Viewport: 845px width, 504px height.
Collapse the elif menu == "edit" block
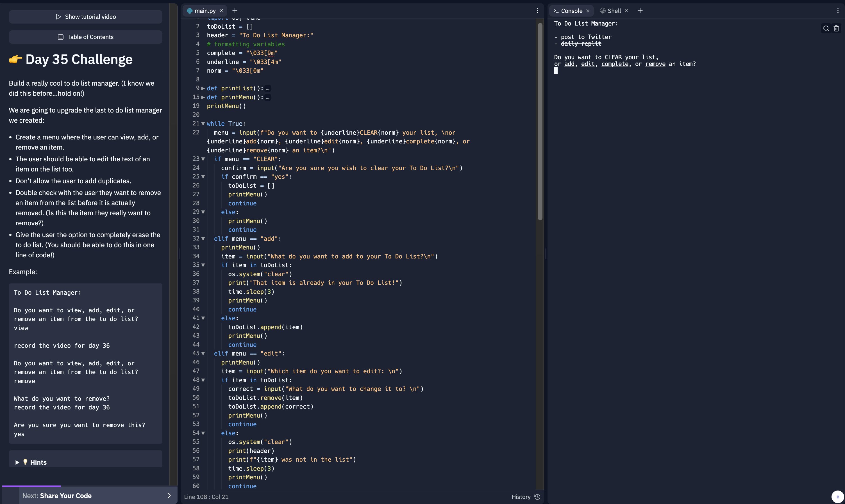click(203, 354)
